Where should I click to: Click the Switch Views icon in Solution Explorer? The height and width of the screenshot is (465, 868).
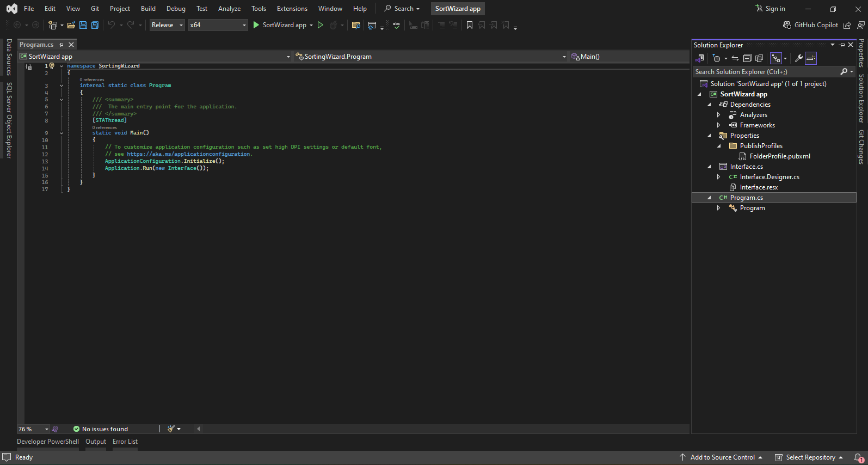click(x=700, y=58)
